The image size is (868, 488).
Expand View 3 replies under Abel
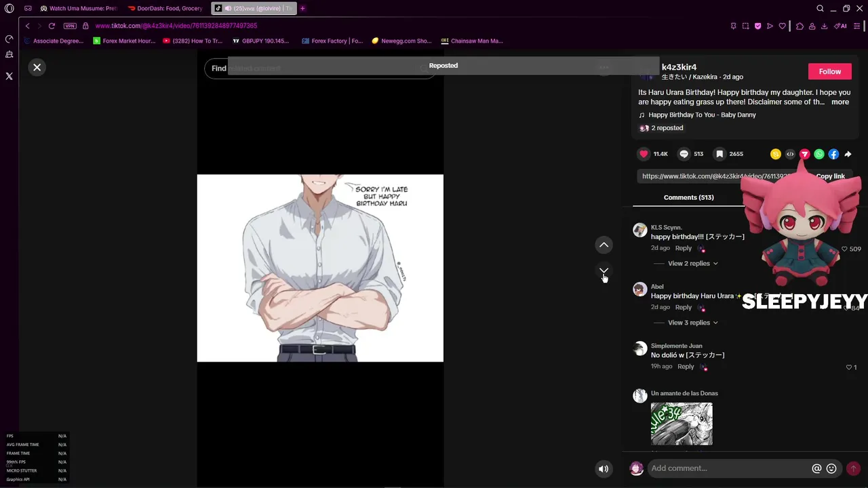click(692, 323)
